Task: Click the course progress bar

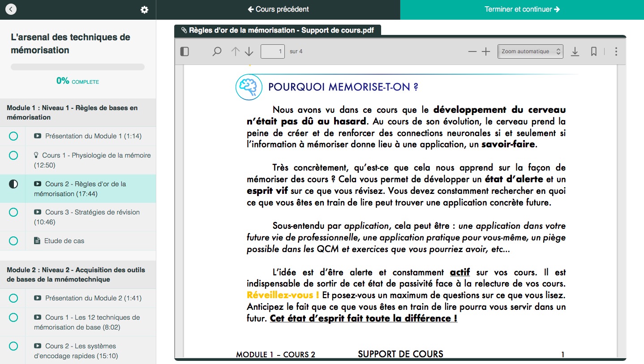Action: (77, 67)
